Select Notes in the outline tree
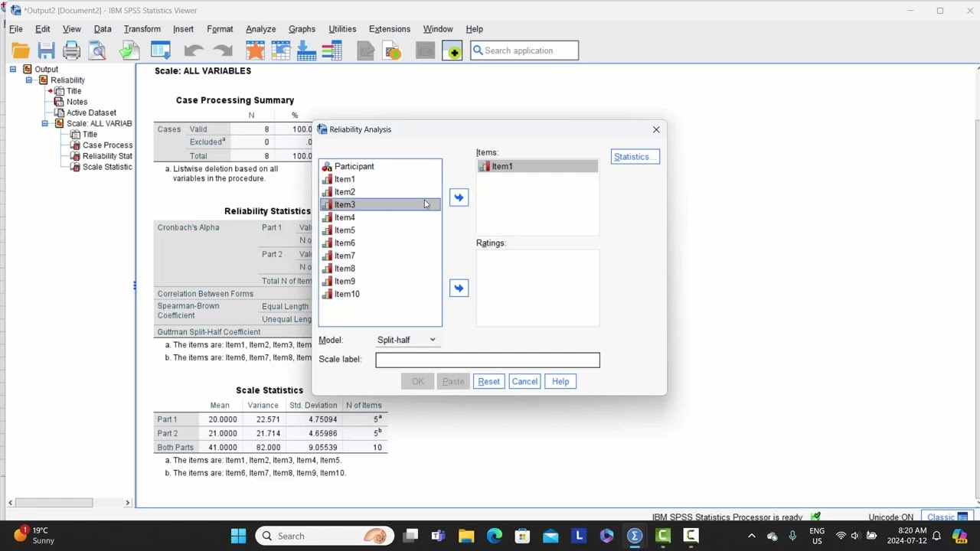This screenshot has height=551, width=980. click(x=77, y=102)
